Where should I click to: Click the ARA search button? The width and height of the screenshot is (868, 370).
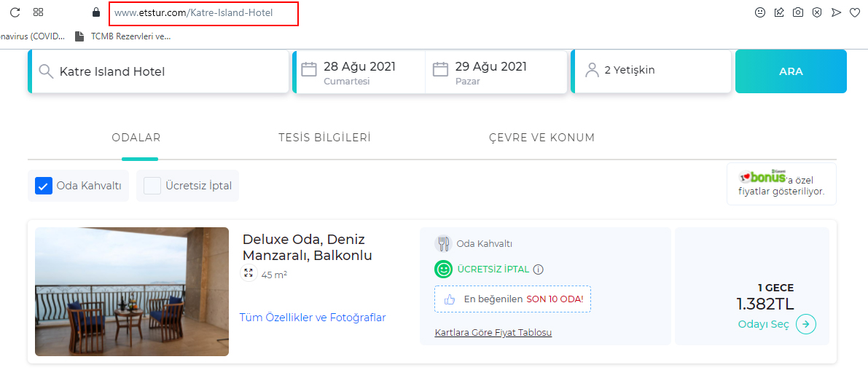[791, 71]
